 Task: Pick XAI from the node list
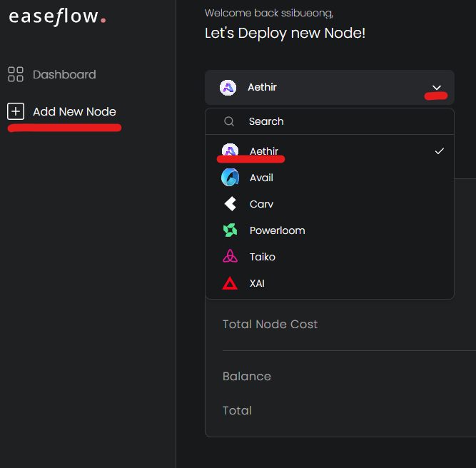330,283
